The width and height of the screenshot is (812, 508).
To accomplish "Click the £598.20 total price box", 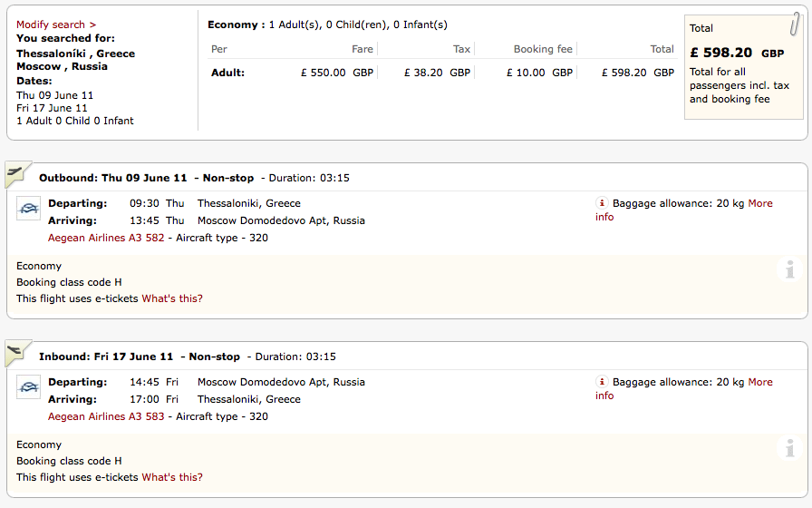I will click(743, 67).
